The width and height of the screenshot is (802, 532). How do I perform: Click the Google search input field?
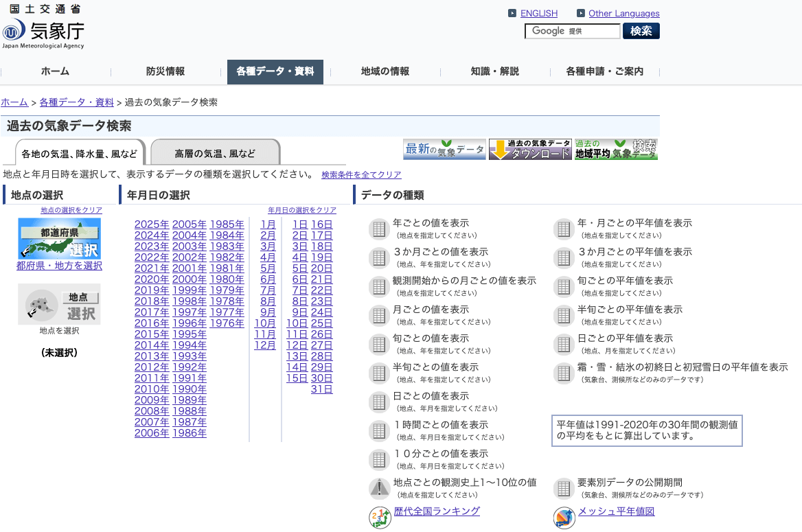click(x=572, y=31)
